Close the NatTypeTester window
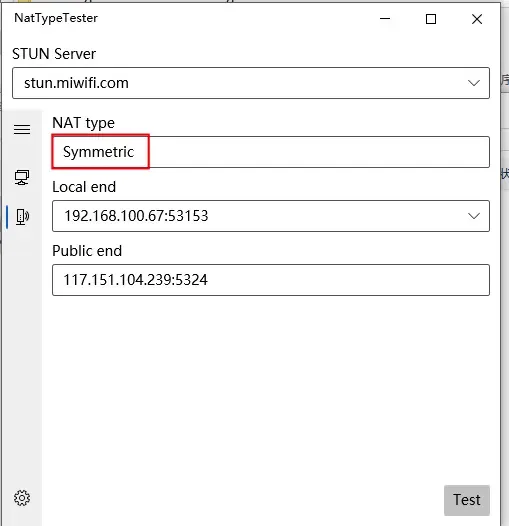The height and width of the screenshot is (526, 509). click(477, 19)
